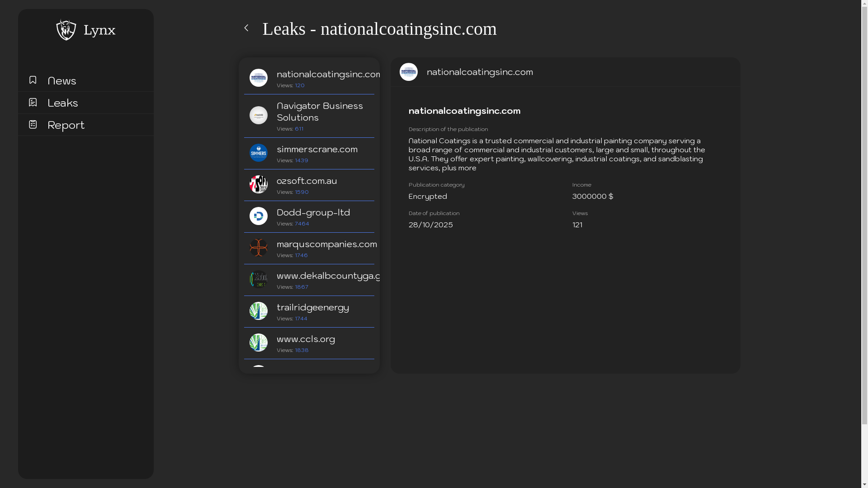Click the ozsoft.com.au logo icon

click(258, 184)
